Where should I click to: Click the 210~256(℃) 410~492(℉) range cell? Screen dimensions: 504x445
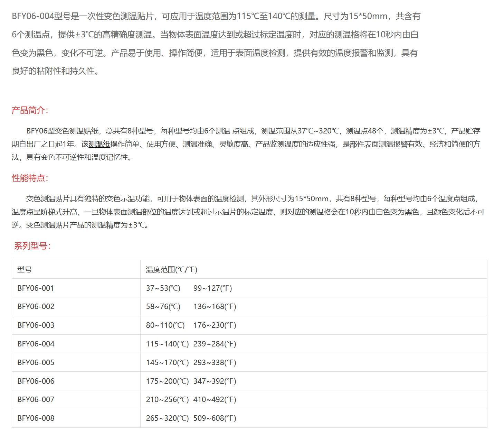314,400
